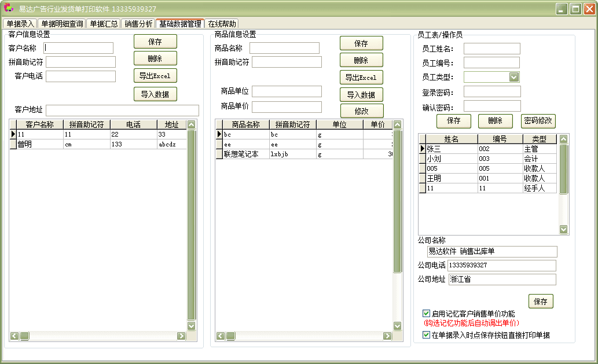Click the customer table scroll-left arrow

click(x=14, y=336)
